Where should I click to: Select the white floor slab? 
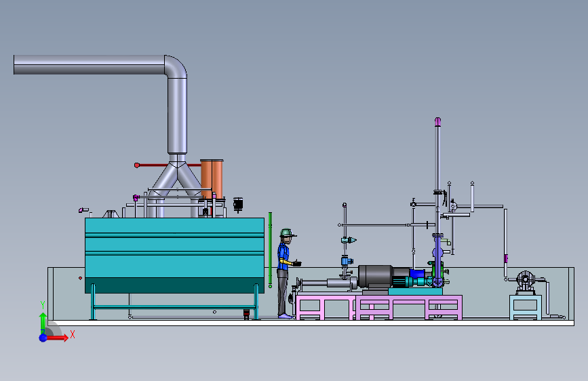[311, 323]
